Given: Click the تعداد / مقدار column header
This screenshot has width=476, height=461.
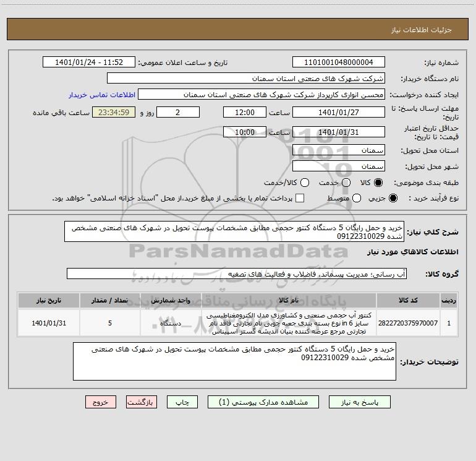Looking at the screenshot, I should click(110, 300).
